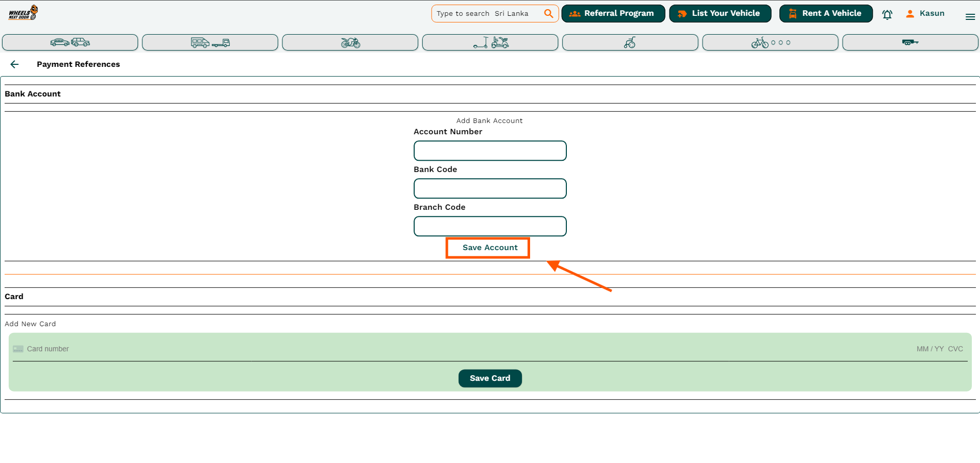Open the Referral Program page

tap(613, 13)
